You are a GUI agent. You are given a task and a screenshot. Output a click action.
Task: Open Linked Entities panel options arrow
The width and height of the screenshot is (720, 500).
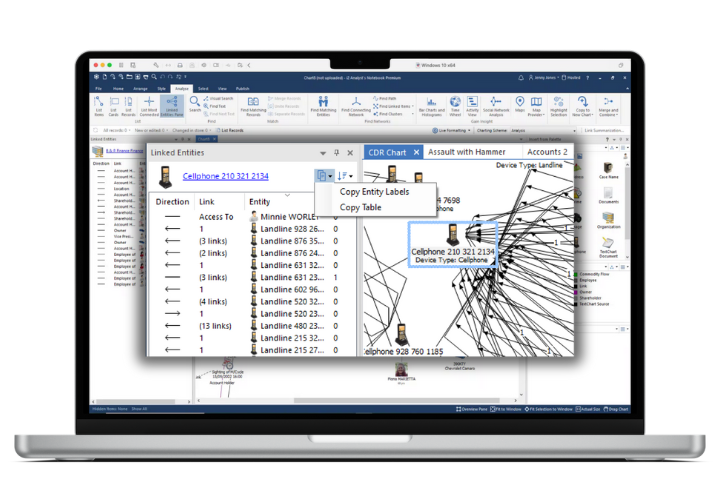(x=323, y=153)
